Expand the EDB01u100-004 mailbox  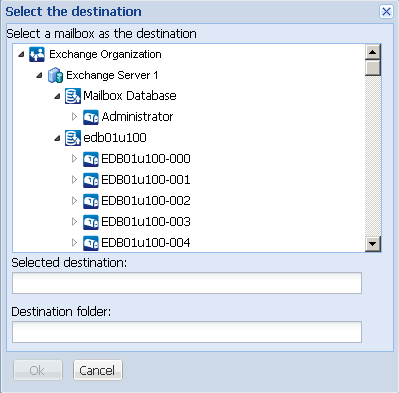tap(74, 243)
